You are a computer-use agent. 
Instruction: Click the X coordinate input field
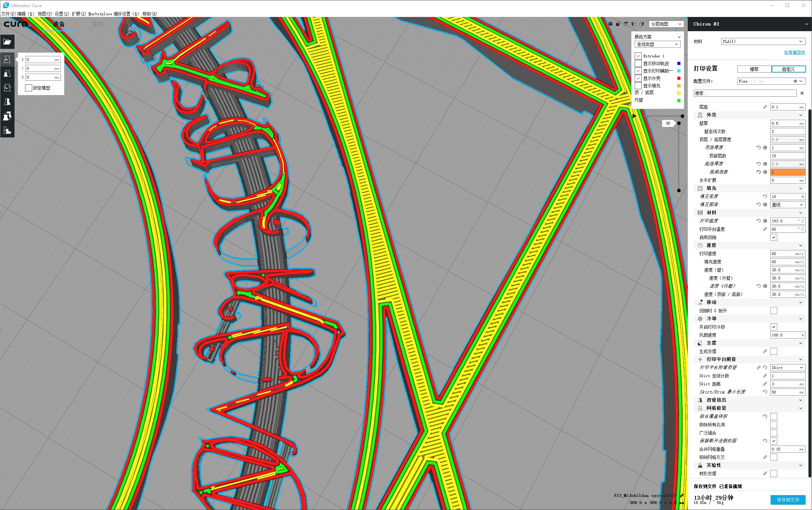tap(42, 59)
